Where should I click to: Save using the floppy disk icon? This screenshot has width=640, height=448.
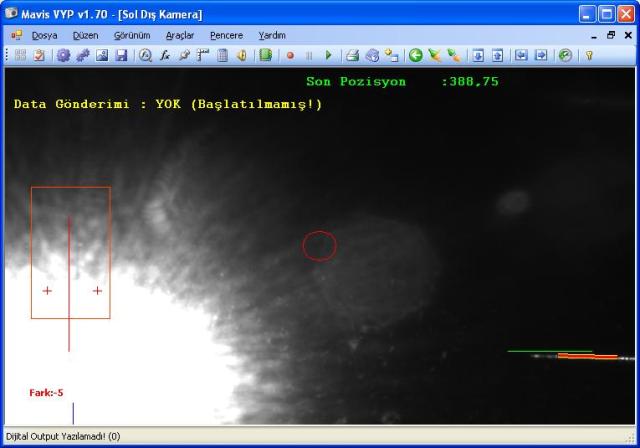coord(121,55)
